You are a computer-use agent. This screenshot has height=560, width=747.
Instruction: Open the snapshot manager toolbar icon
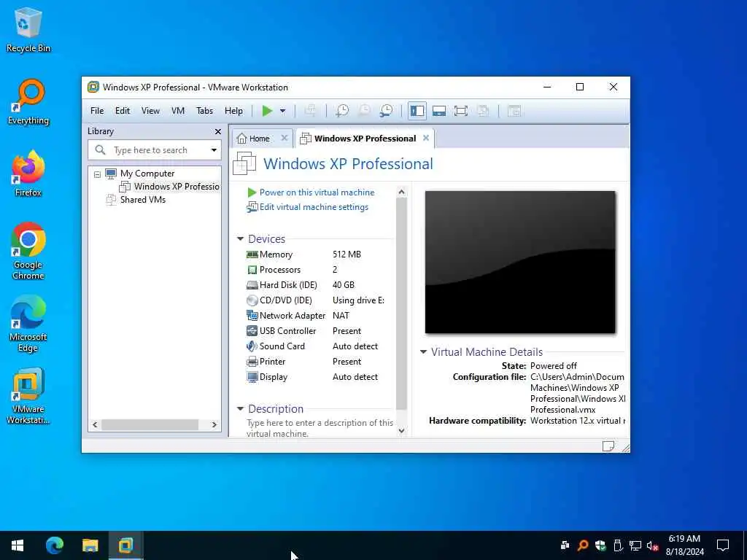[x=386, y=111]
